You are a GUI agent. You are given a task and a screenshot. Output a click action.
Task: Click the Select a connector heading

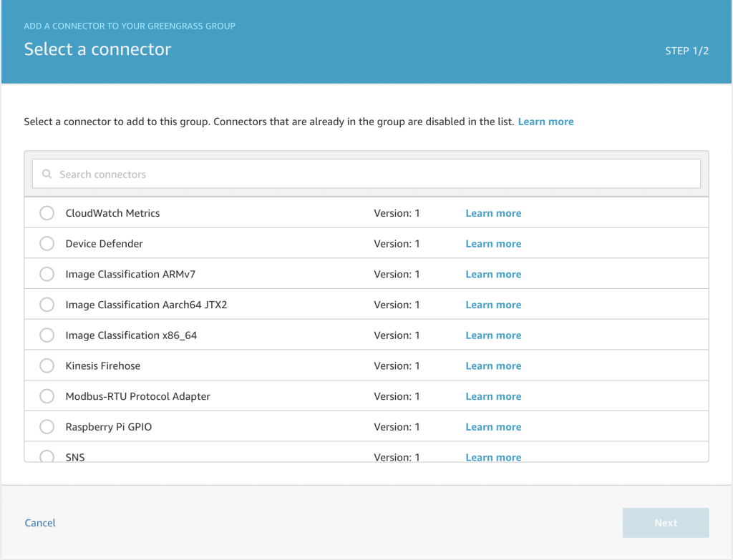point(97,49)
